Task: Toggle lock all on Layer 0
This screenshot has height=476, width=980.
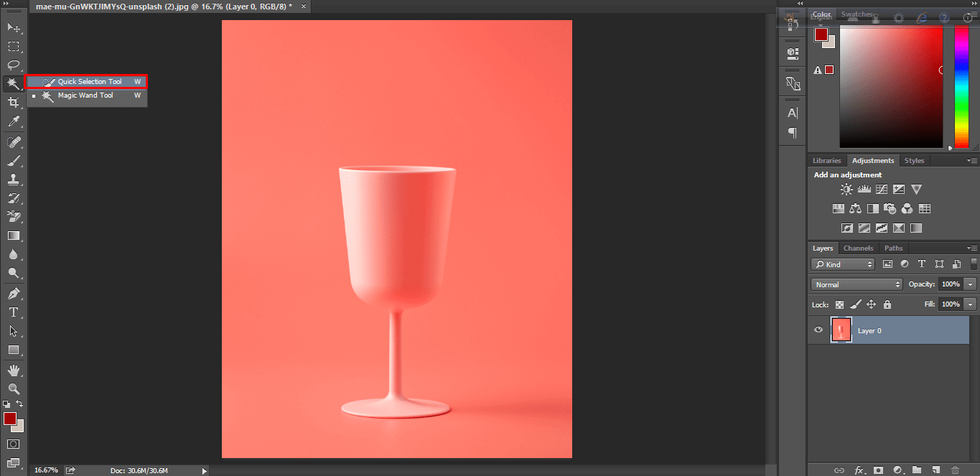Action: (x=887, y=304)
